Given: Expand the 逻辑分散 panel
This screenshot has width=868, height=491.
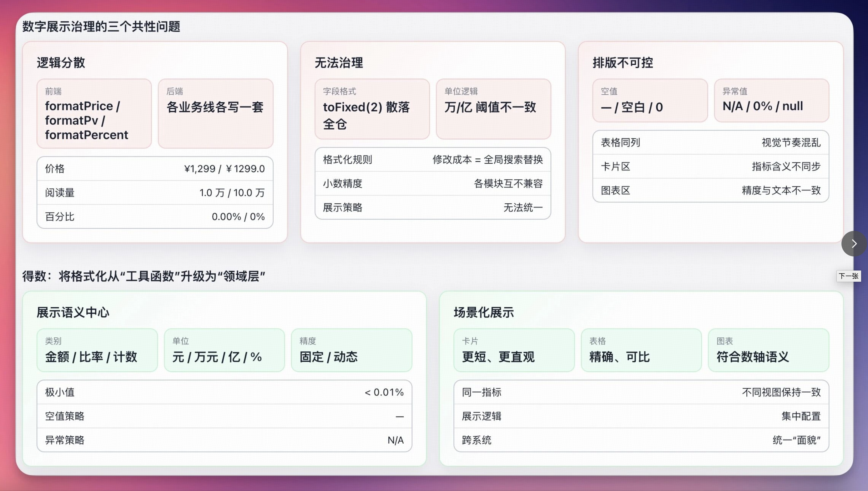Looking at the screenshot, I should [x=61, y=63].
